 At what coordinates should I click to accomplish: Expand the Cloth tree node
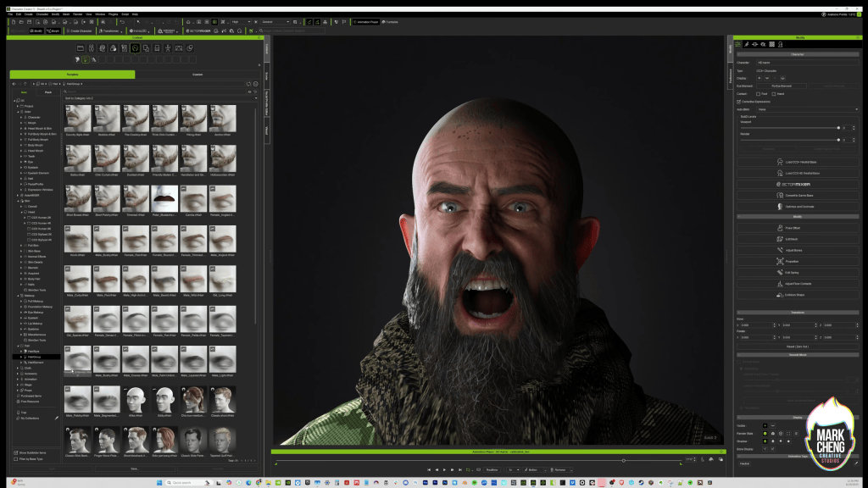pyautogui.click(x=18, y=368)
